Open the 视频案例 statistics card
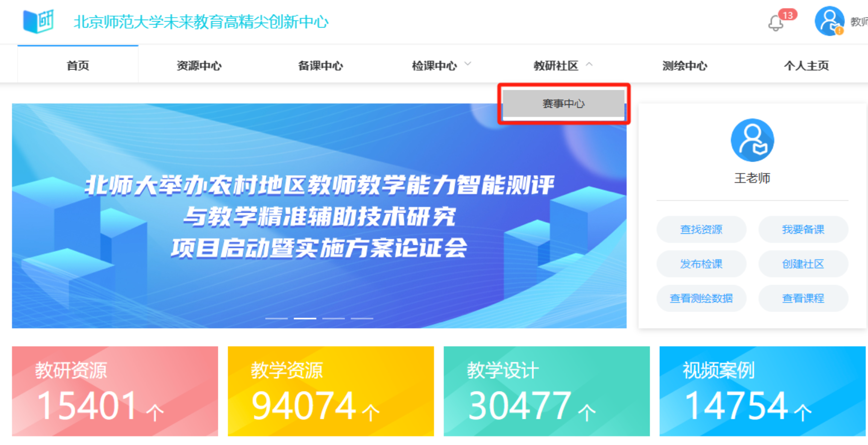The width and height of the screenshot is (868, 445). (762, 391)
